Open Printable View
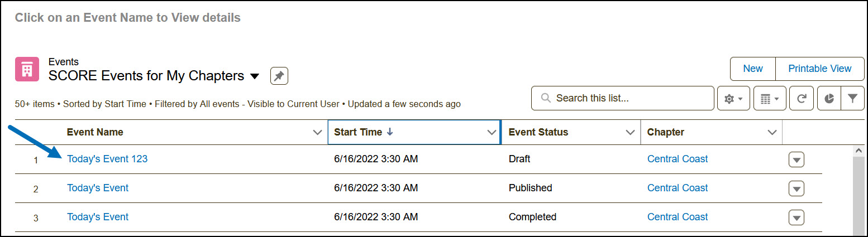 tap(819, 69)
